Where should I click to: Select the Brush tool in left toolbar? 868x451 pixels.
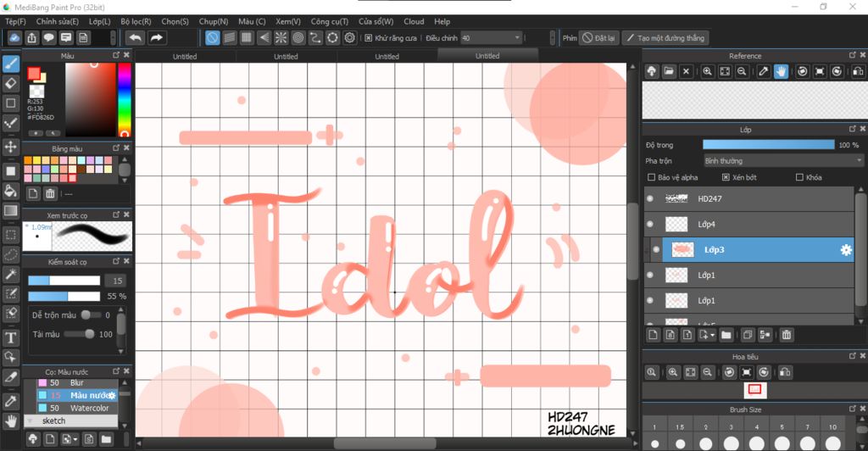coord(10,64)
